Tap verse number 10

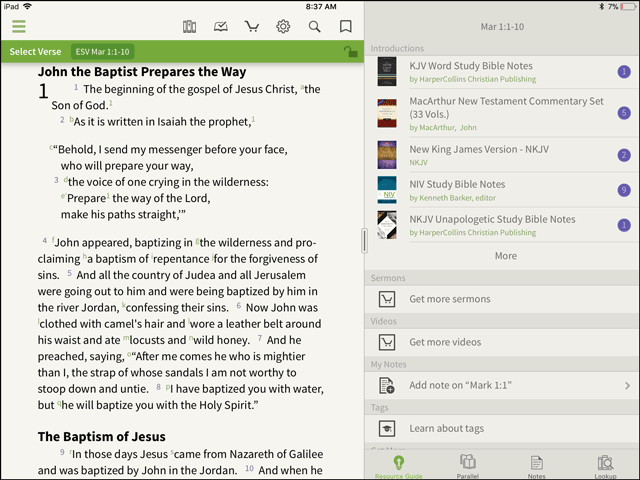(249, 468)
